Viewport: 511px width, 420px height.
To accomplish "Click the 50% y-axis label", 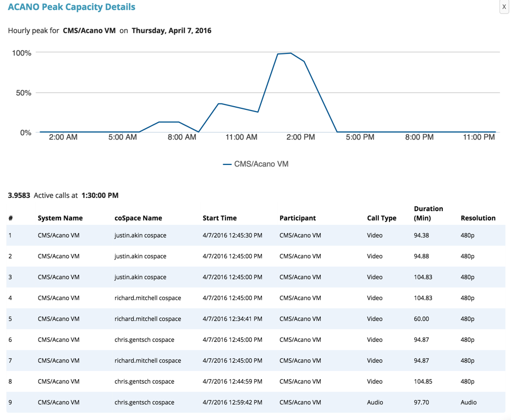I will click(24, 93).
